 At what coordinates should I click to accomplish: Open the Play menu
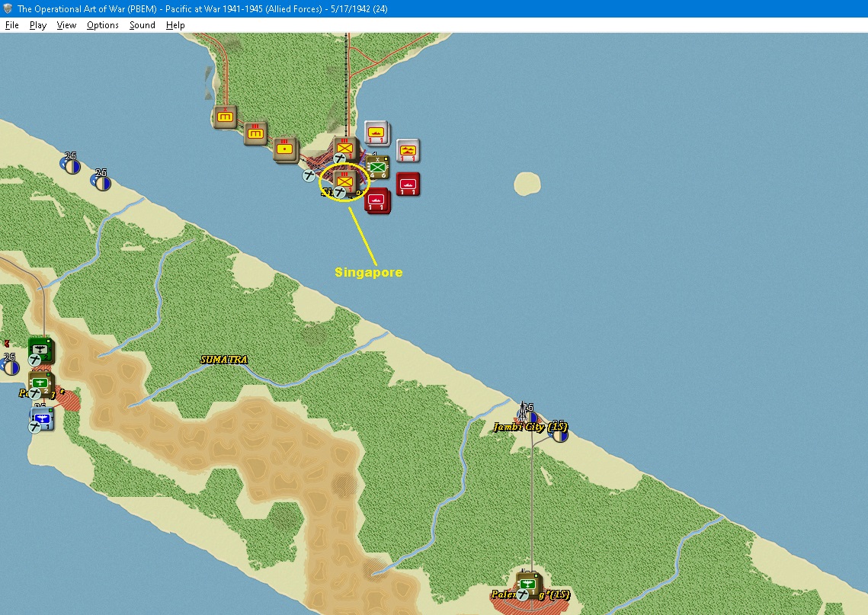click(x=37, y=25)
